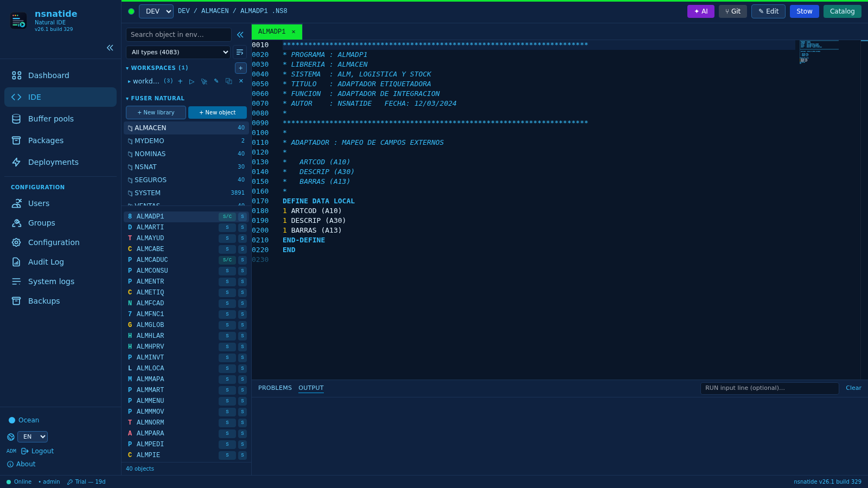Deploy the workd workspace rocket icon
This screenshot has width=868, height=488.
click(204, 81)
